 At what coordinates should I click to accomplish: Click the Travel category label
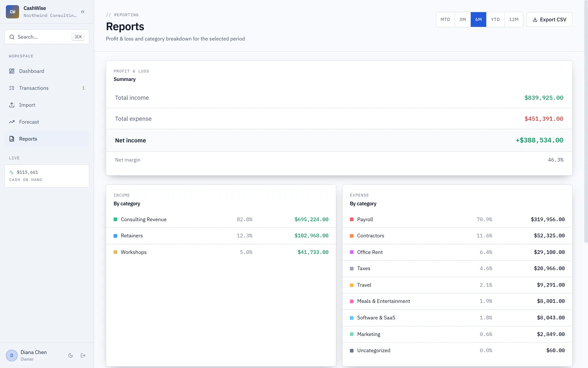point(364,285)
